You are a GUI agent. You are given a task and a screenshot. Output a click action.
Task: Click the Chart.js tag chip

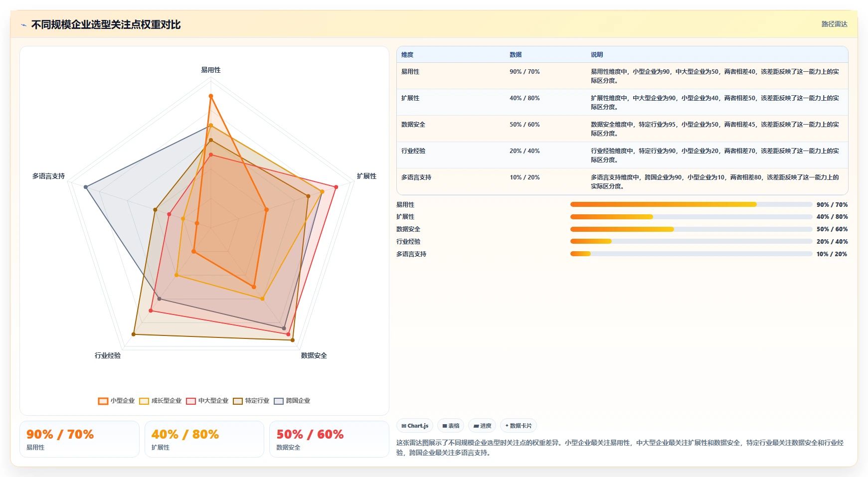(415, 426)
